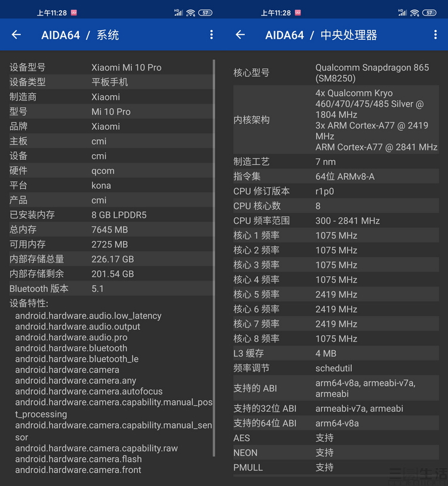Screen dimensions: 448x486
Task: Tap the left HD signal strength icon
Action: click(178, 13)
